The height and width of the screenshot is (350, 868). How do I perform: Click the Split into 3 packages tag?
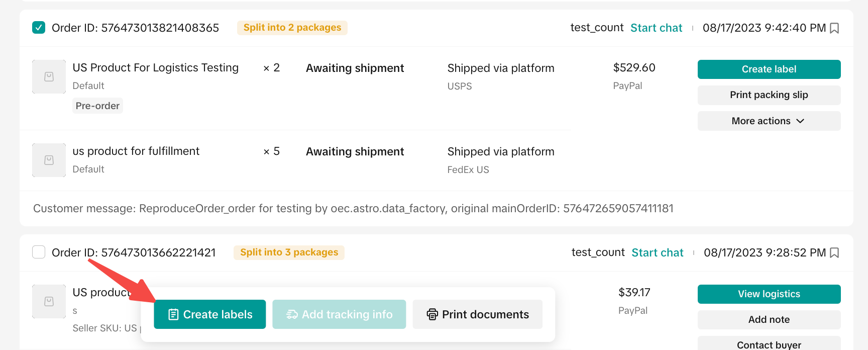[x=289, y=252]
